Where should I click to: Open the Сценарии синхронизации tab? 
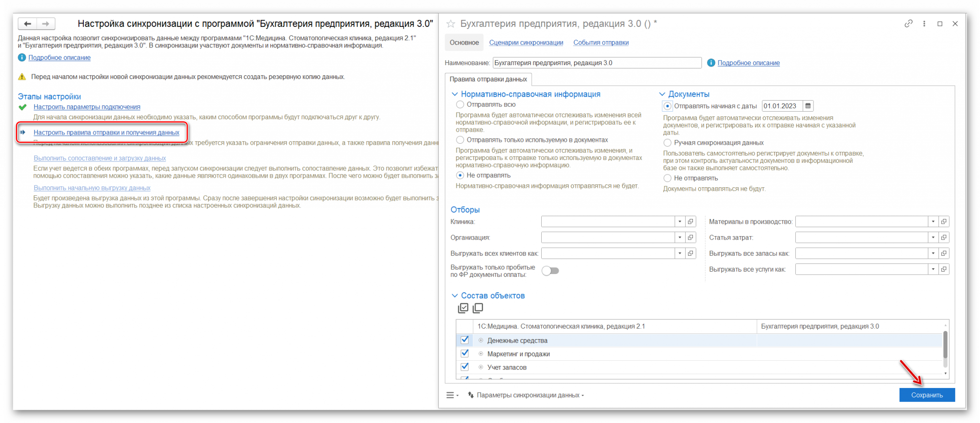point(526,43)
